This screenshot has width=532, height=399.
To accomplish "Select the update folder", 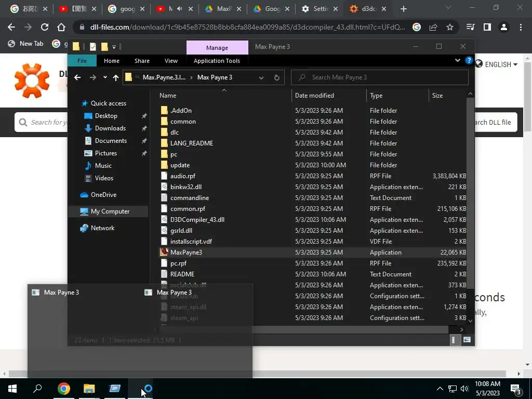I will coord(180,165).
